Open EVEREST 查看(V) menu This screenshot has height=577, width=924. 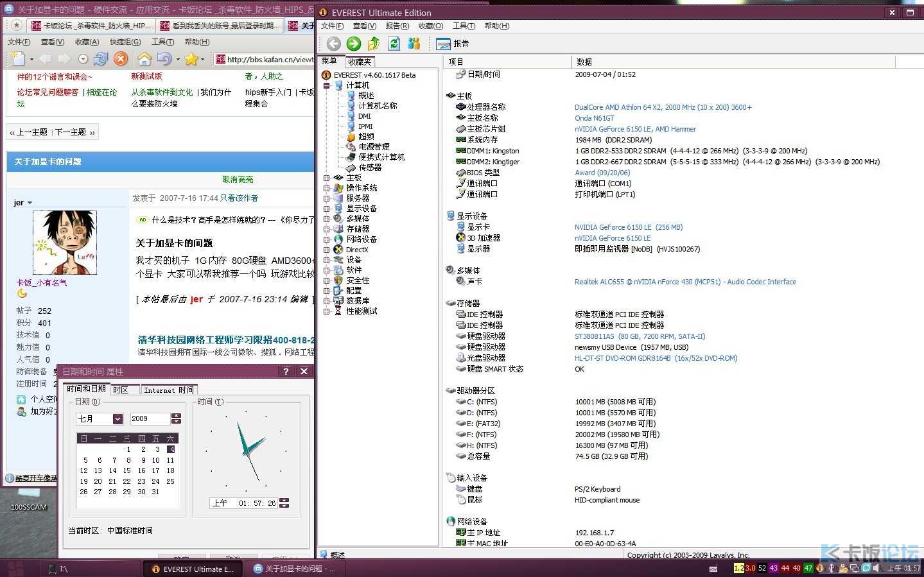pos(364,26)
